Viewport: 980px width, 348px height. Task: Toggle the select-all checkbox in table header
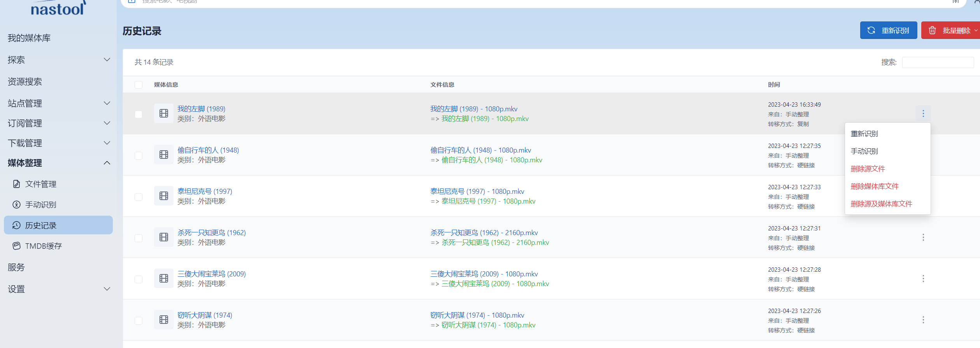(x=138, y=85)
